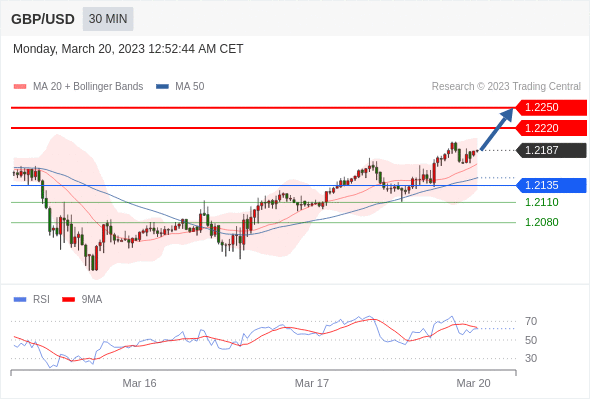Screen dimensions: 590x400
Task: Click the Mar 20 date axis label
Action: click(x=473, y=383)
